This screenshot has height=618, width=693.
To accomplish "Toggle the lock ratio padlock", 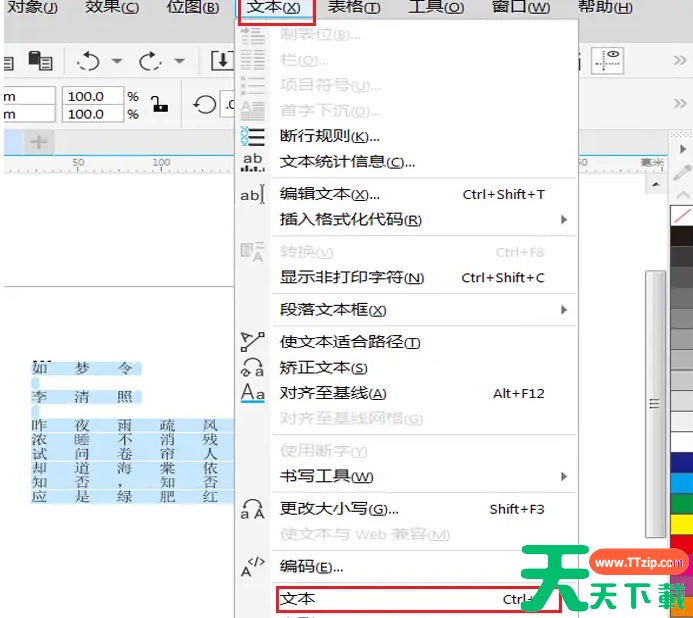I will 159,104.
